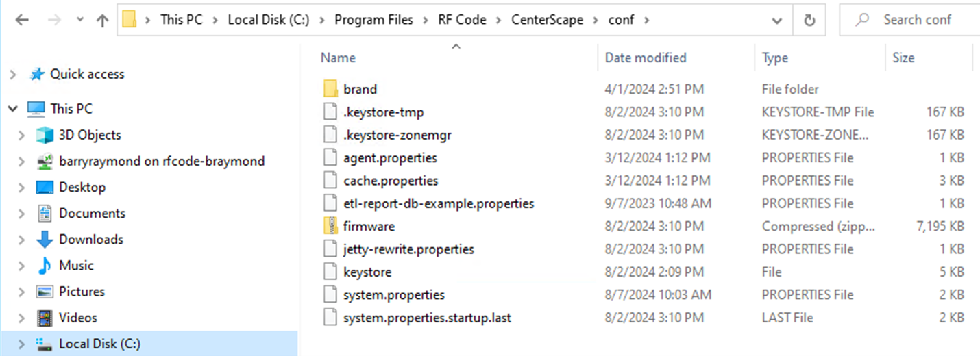Viewport: 980px width, 356px height.
Task: Click the Back navigation arrow
Action: (21, 21)
